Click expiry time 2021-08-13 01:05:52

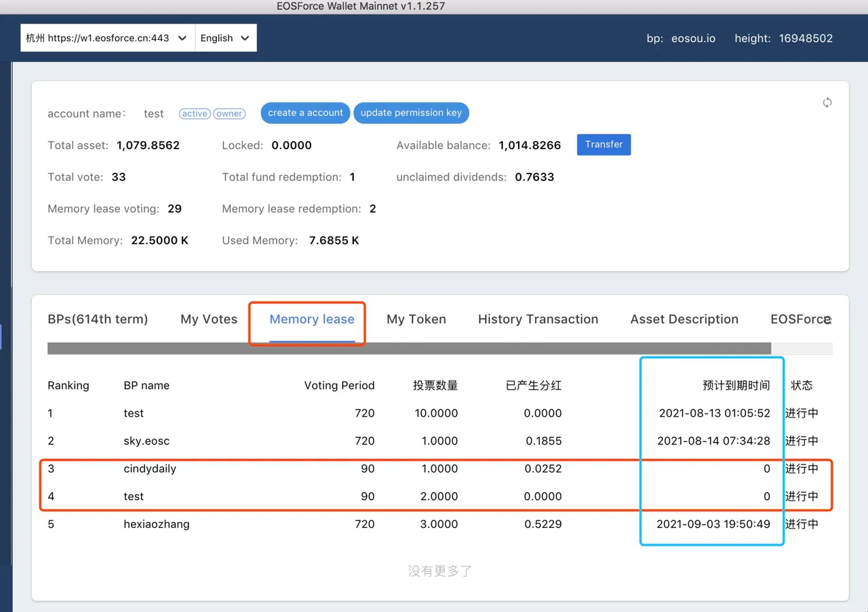pyautogui.click(x=715, y=413)
